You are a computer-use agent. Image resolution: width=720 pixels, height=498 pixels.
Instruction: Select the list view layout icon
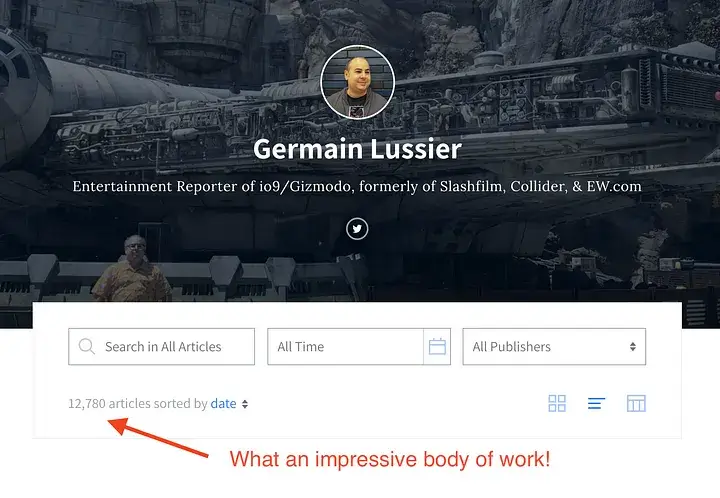[596, 403]
